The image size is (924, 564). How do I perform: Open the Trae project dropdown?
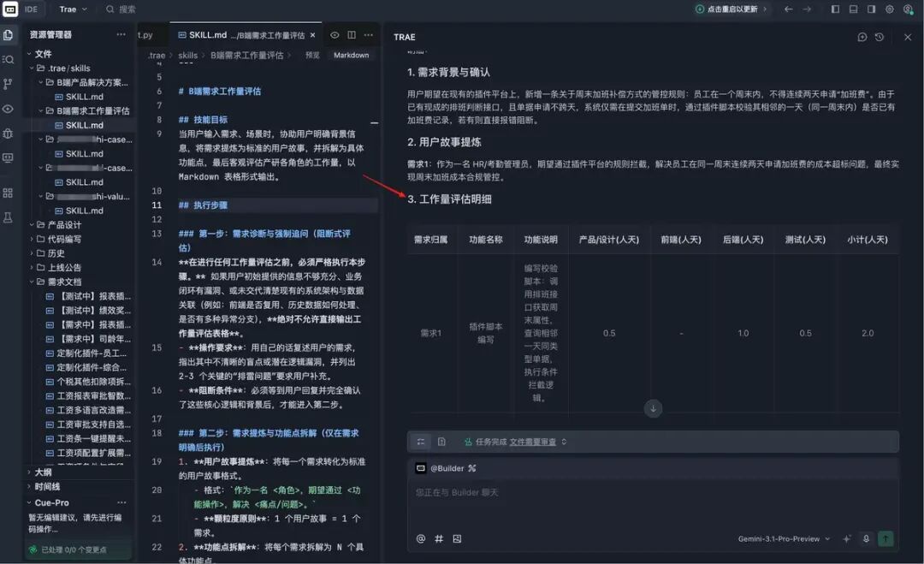click(74, 9)
